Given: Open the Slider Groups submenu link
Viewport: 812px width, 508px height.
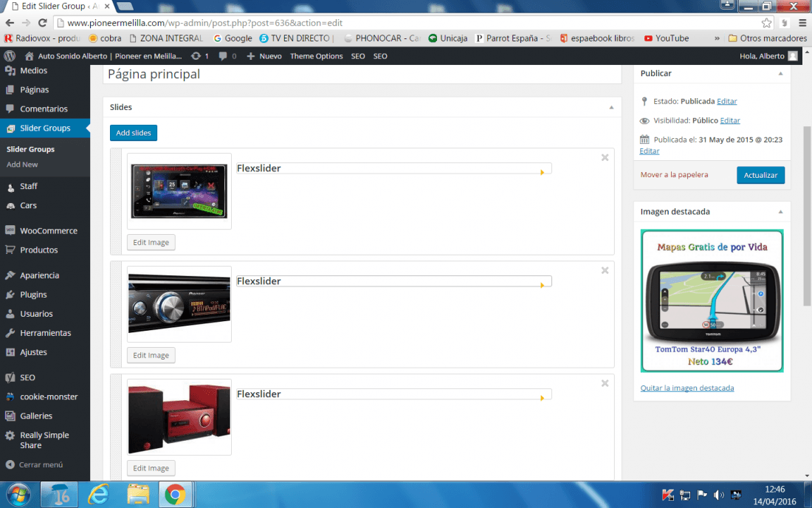Looking at the screenshot, I should [x=30, y=149].
